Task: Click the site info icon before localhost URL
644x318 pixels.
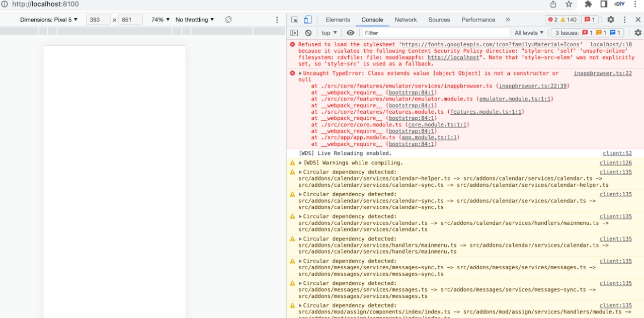Action: tap(4, 4)
